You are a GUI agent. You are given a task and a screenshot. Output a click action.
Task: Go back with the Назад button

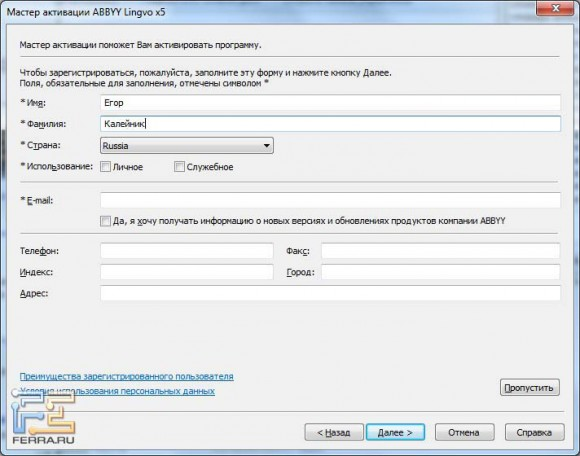(334, 432)
